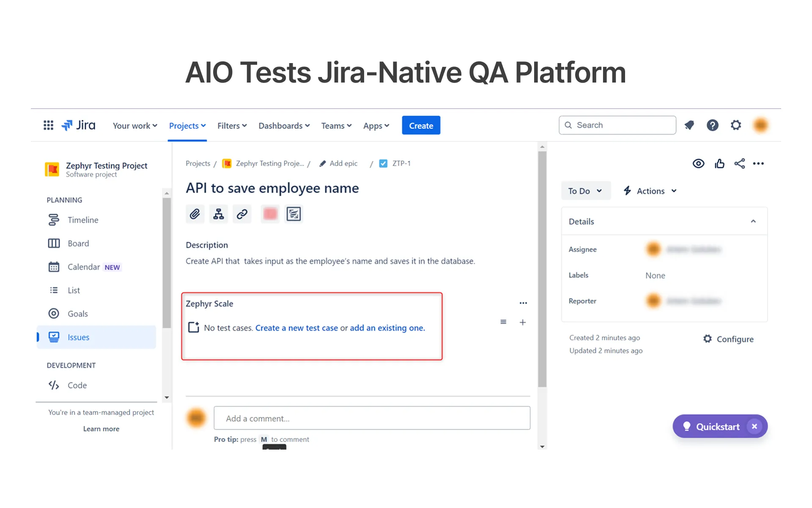Click Create a new test case link
Screen dimensions: 812x508
(296, 328)
